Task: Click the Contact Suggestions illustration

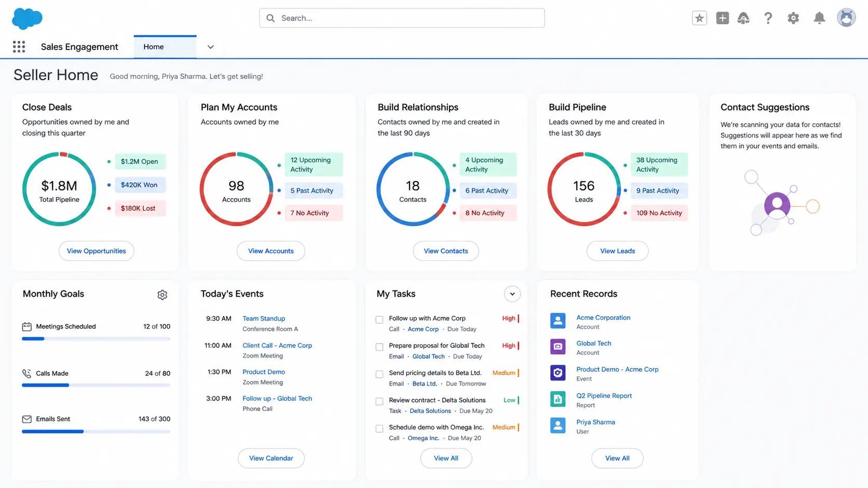Action: pyautogui.click(x=781, y=203)
